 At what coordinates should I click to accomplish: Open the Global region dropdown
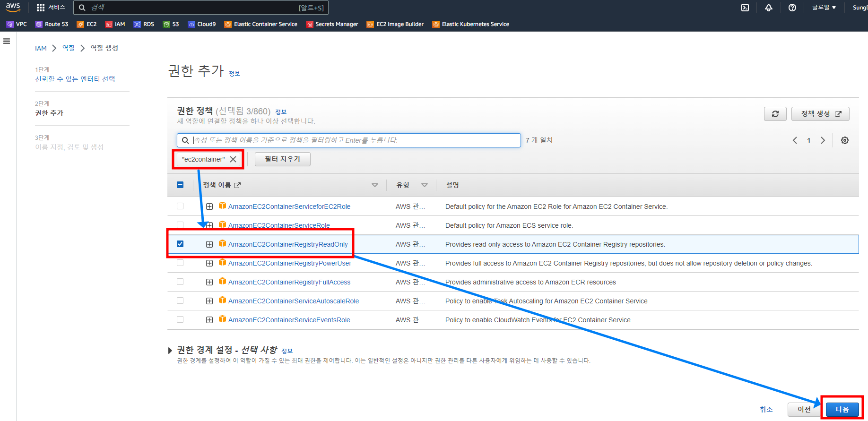pos(824,8)
